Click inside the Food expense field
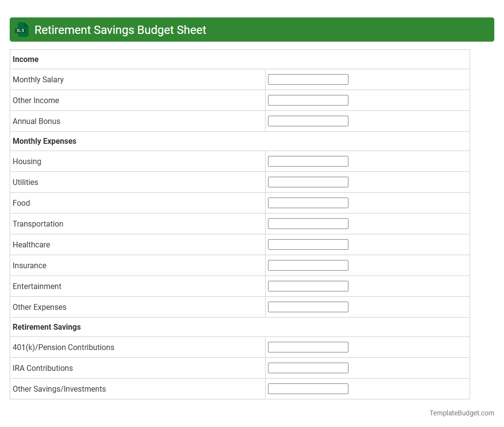 [308, 202]
